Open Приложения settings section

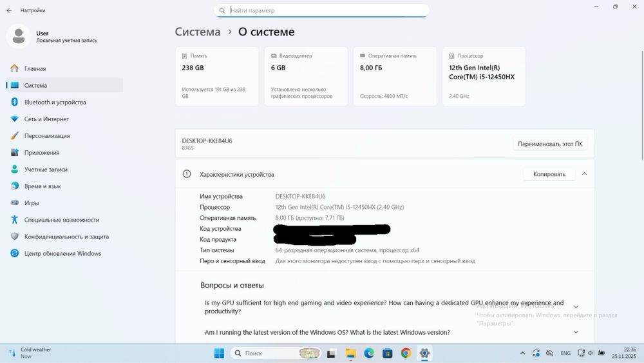click(x=64, y=153)
